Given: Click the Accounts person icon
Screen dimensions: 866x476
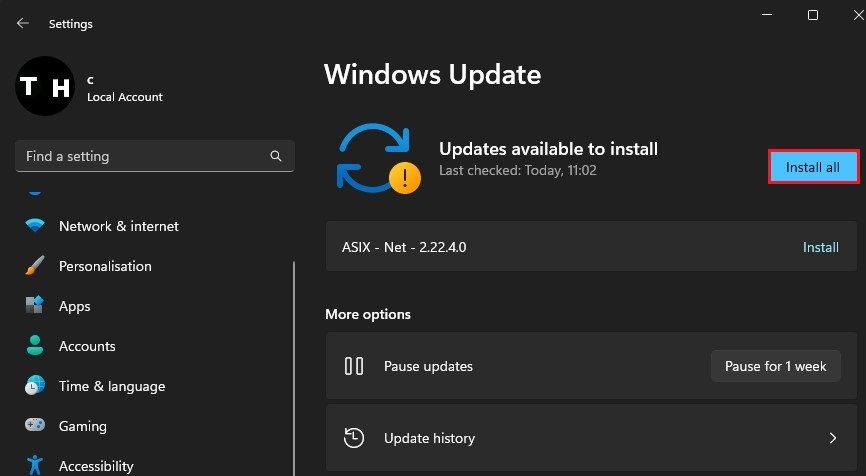Looking at the screenshot, I should coord(35,346).
